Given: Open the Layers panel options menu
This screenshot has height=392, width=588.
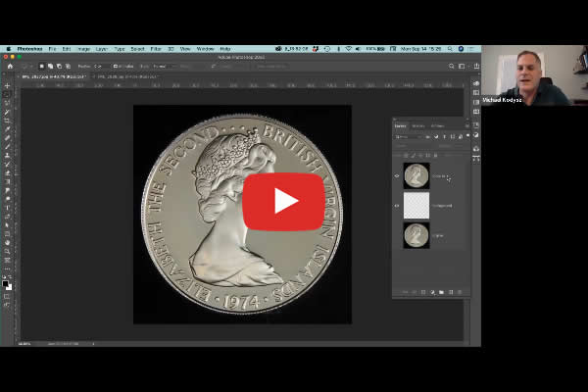Looking at the screenshot, I should click(x=466, y=126).
